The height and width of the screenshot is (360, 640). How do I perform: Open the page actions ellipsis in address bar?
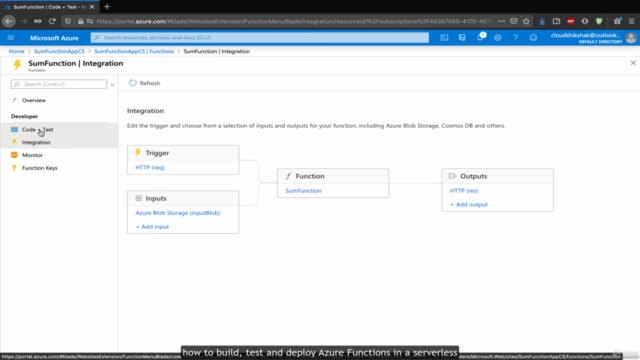501,21
